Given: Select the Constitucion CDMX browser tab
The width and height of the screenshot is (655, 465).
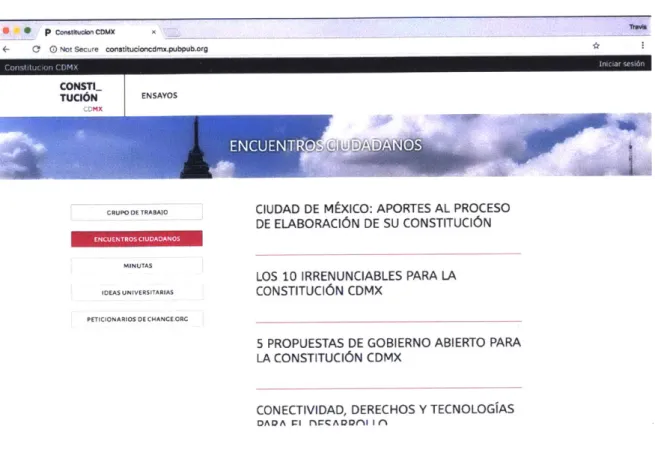Looking at the screenshot, I should [x=99, y=32].
